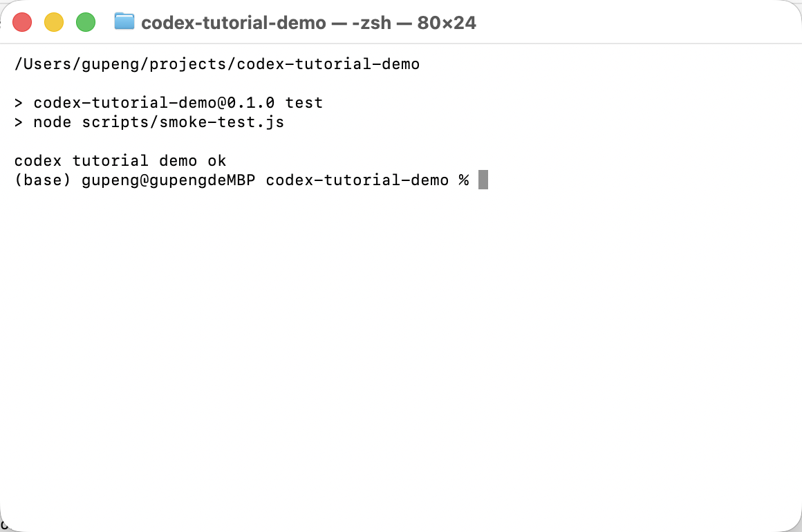Click the gupeng@gupengdeMBP host text
802x532 pixels.
[x=168, y=180]
